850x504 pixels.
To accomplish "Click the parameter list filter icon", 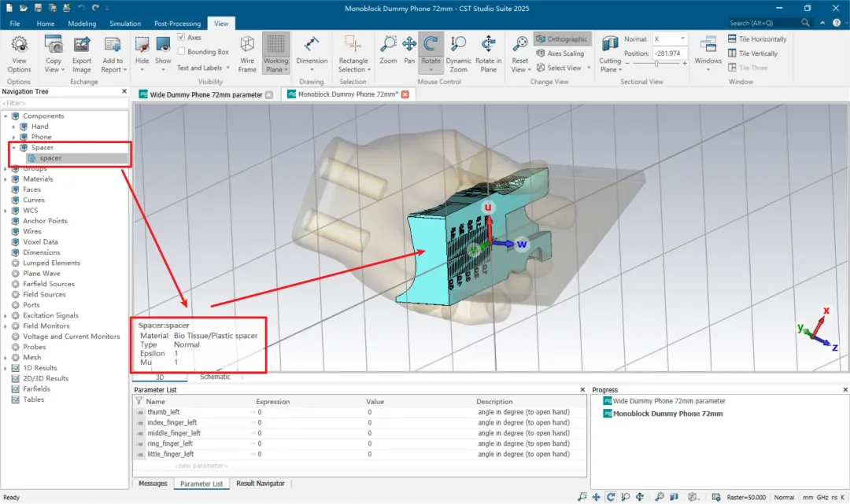I will [x=139, y=401].
